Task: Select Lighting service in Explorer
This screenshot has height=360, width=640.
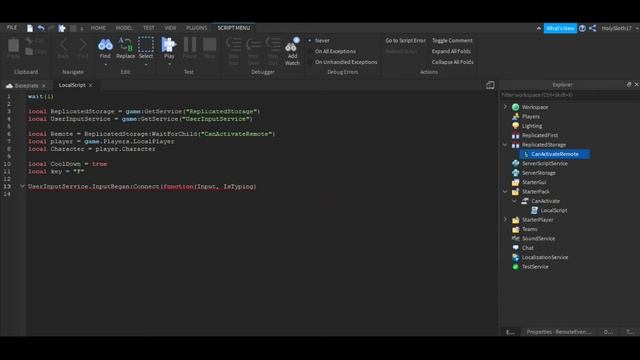Action: (x=531, y=126)
